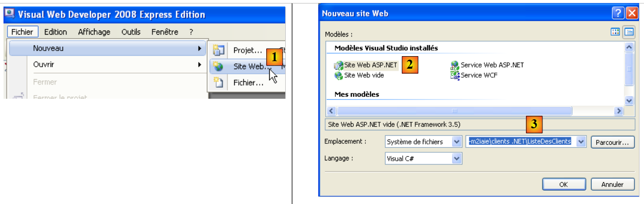Expand the location path combo box arrow

[x=581, y=142]
